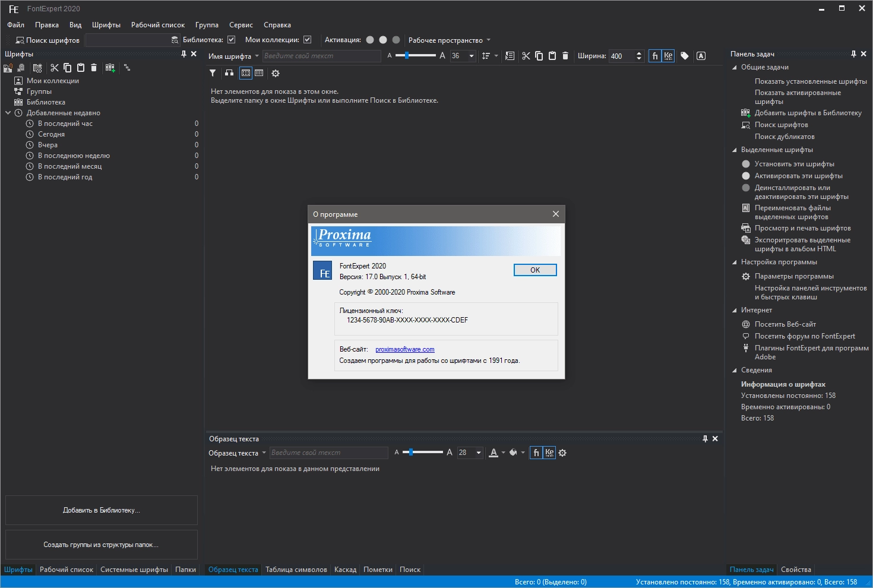Click the indented list icon next to line spacing
Image resolution: width=873 pixels, height=588 pixels.
pyautogui.click(x=510, y=56)
